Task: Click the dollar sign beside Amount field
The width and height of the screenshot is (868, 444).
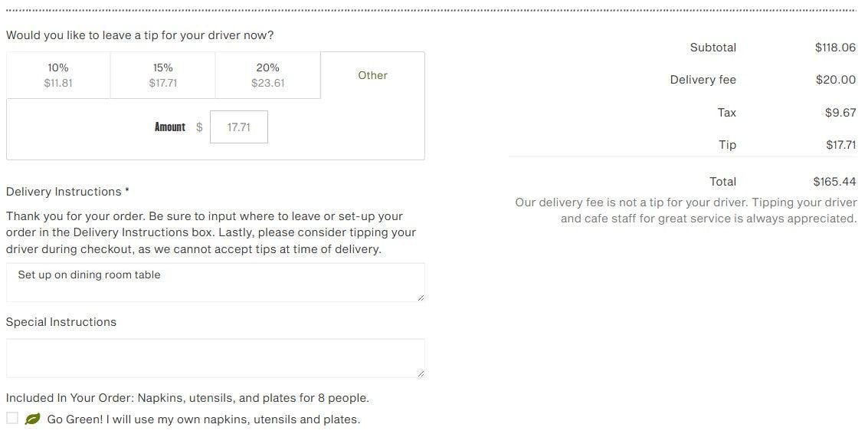Action: click(x=199, y=127)
